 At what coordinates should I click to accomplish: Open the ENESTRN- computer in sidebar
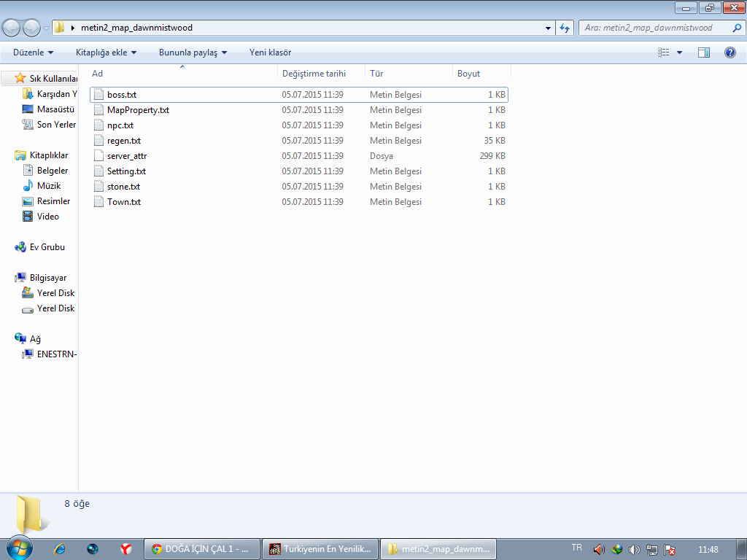point(50,354)
